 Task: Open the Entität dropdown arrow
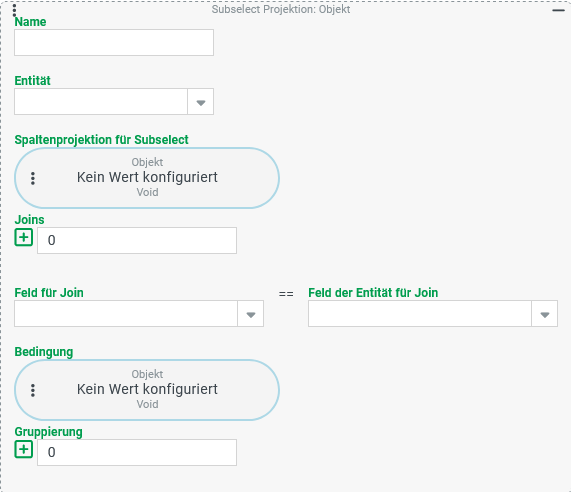(201, 102)
